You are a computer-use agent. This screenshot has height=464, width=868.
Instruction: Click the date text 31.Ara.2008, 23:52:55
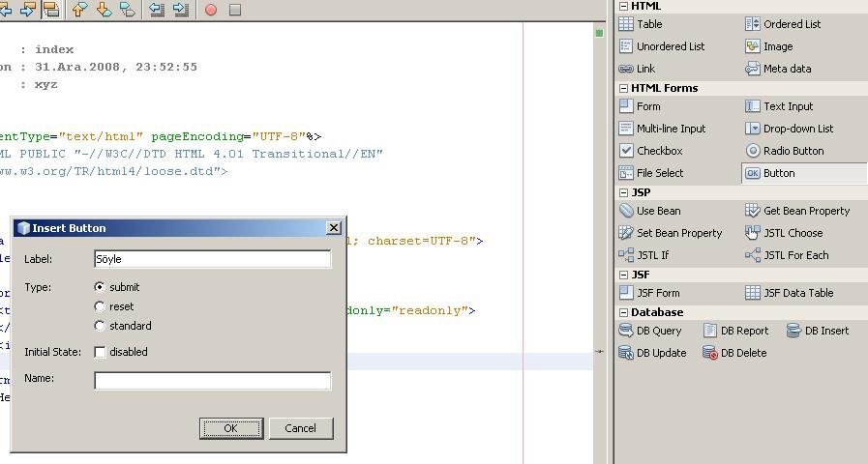coord(116,67)
